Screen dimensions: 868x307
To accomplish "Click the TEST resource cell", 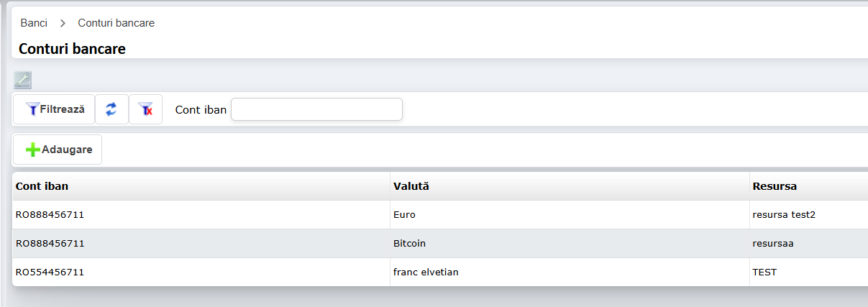I will click(x=764, y=272).
